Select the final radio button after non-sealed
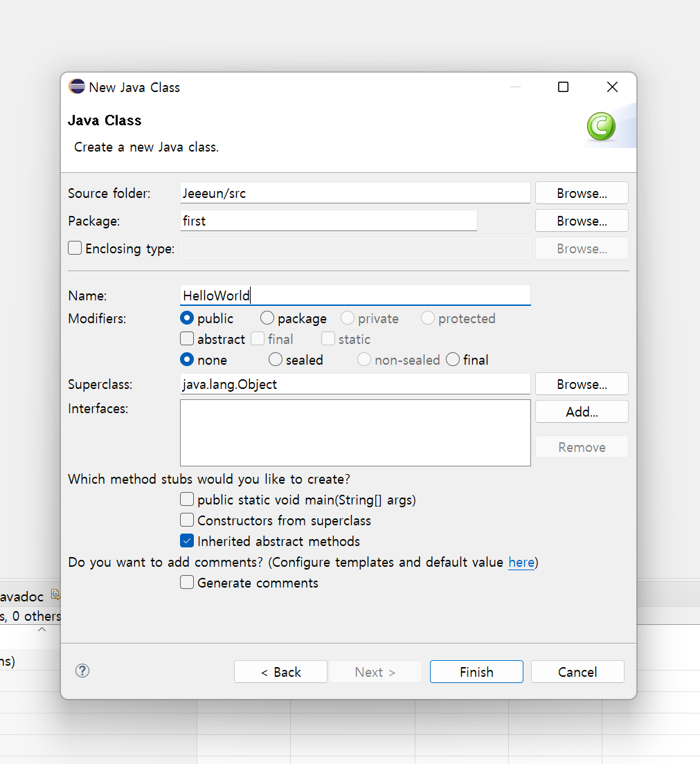700x764 pixels. coord(453,360)
